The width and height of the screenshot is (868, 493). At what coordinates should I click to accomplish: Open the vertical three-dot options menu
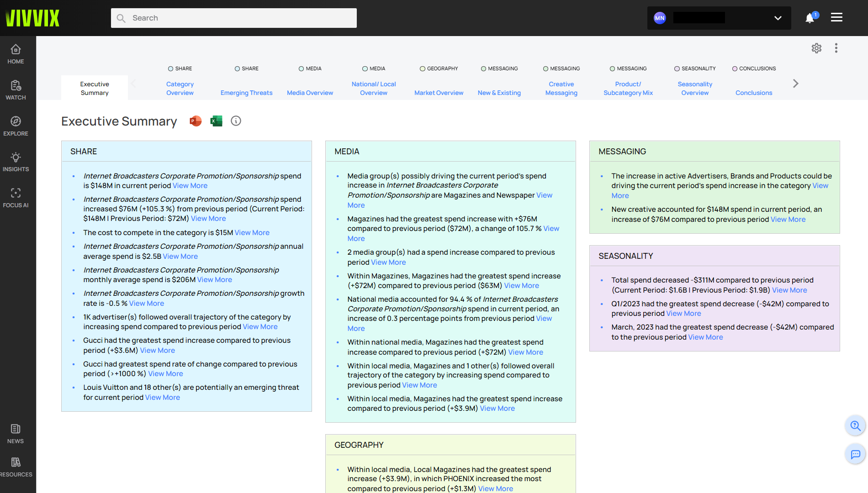pos(836,48)
